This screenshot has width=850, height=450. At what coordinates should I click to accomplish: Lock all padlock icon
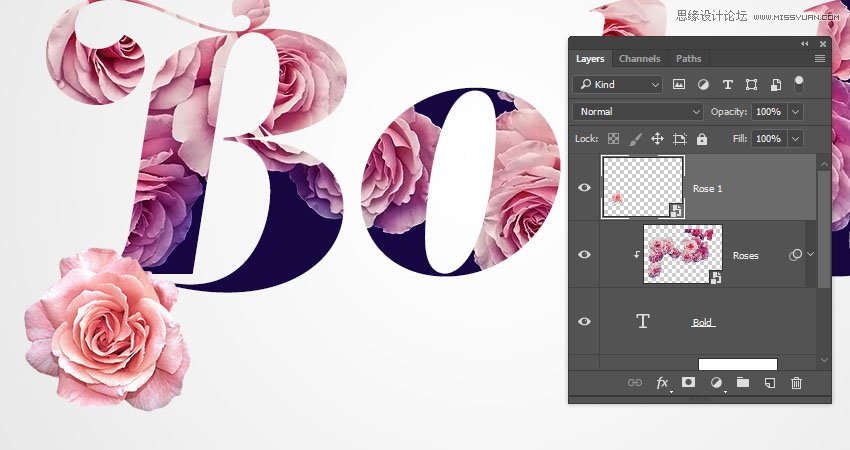coord(702,139)
